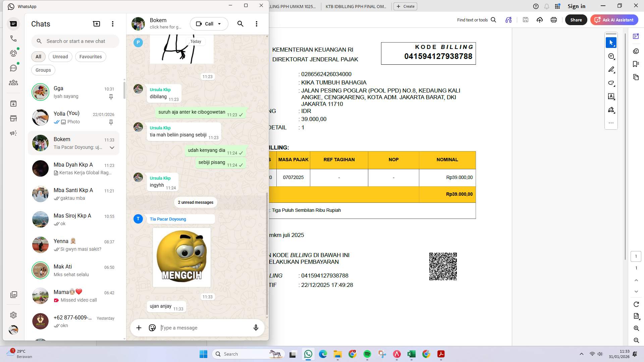The height and width of the screenshot is (362, 644).
Task: Enable the Favourites chats filter
Action: [91, 56]
